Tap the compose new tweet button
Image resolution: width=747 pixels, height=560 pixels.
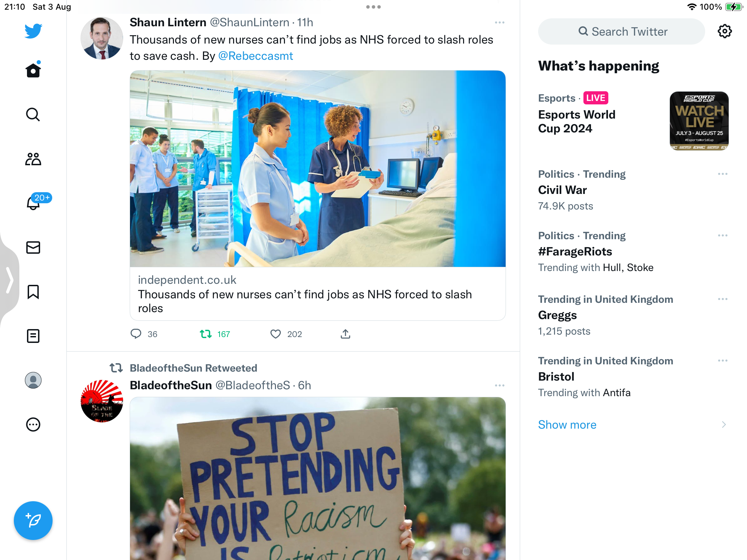pos(33,521)
